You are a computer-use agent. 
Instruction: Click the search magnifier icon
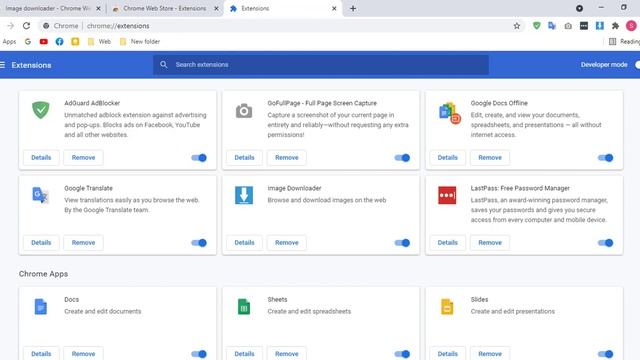164,64
